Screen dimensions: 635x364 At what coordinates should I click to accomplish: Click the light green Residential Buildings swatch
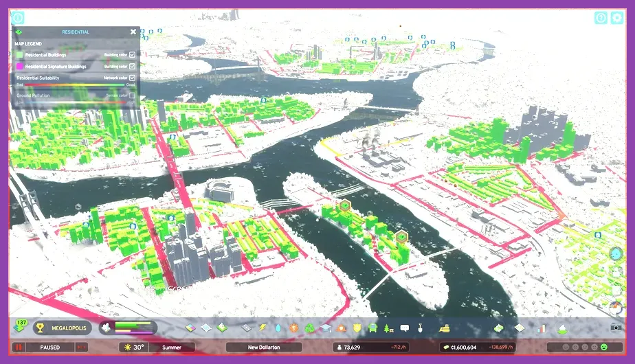(19, 55)
